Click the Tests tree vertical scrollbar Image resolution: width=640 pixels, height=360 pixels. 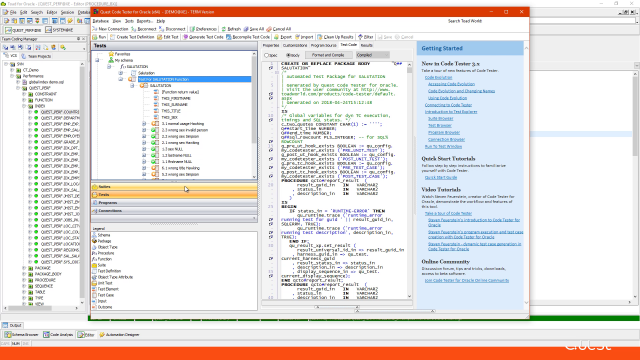254,115
